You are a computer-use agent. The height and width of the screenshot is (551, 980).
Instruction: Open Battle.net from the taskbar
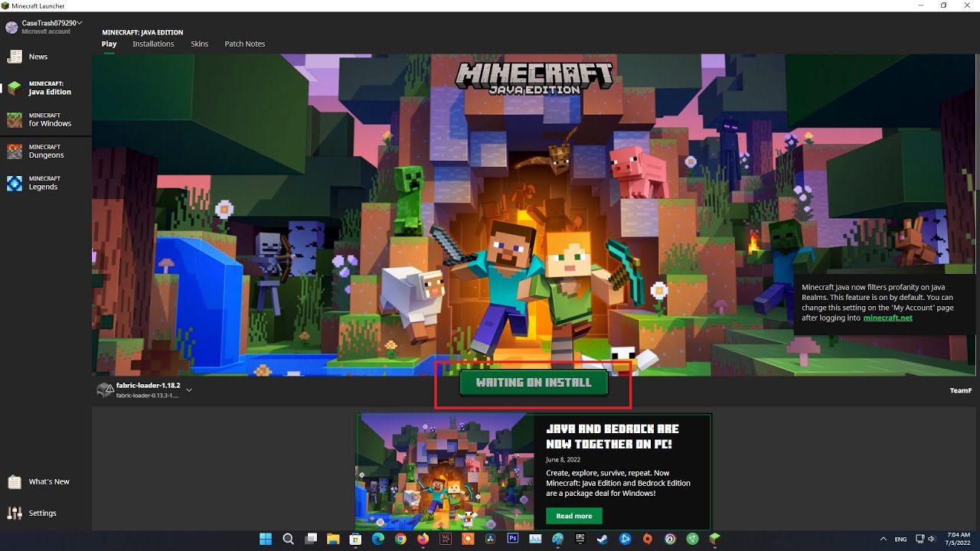pyautogui.click(x=625, y=539)
